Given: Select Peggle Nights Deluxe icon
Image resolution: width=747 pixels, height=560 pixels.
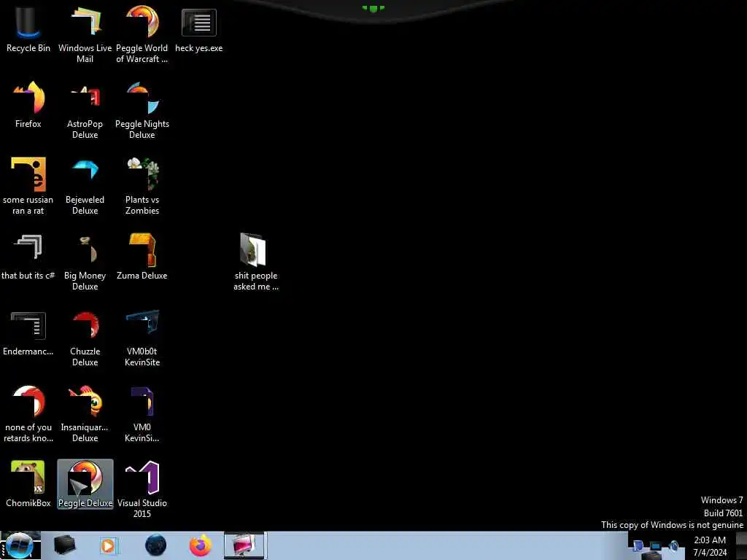Looking at the screenshot, I should click(142, 109).
